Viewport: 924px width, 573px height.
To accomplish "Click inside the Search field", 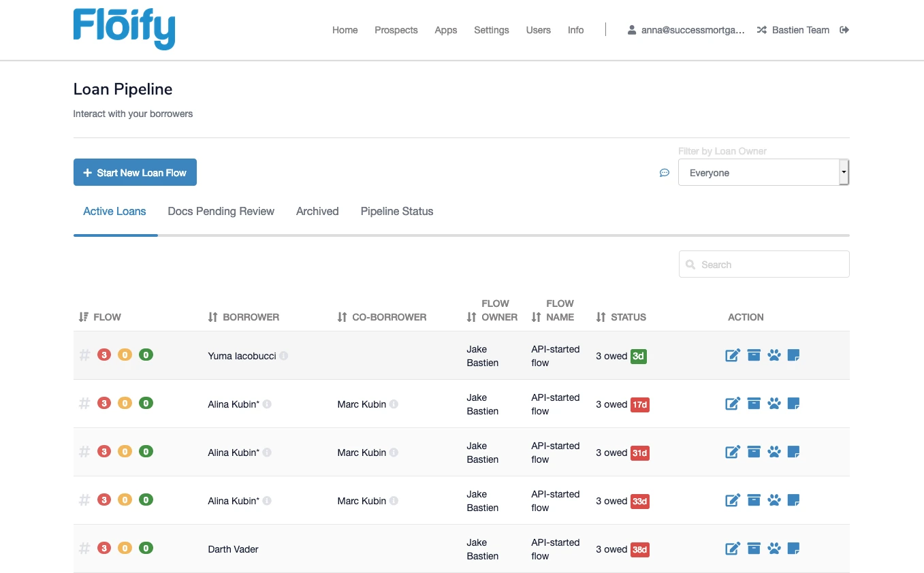I will tap(763, 264).
